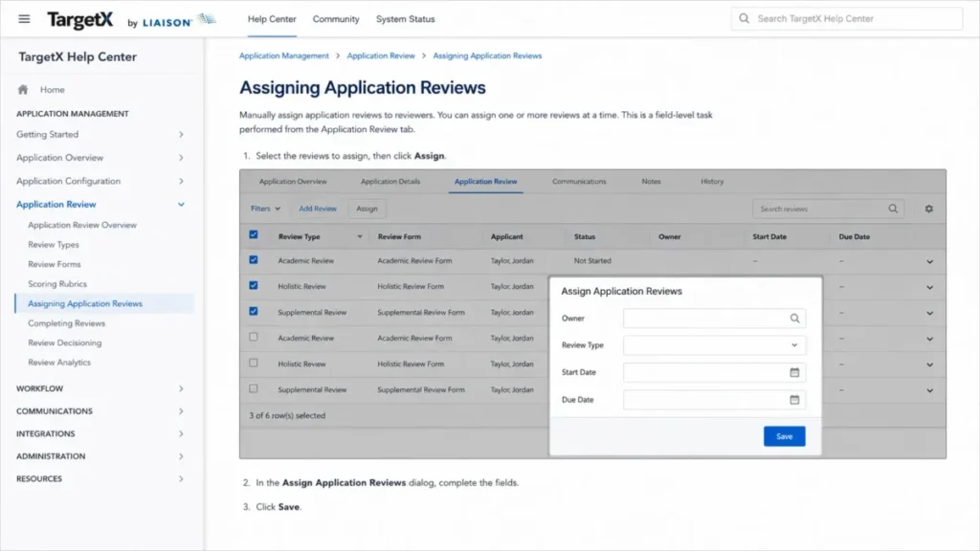Viewport: 980px width, 551px height.
Task: Open the hamburger navigation menu
Action: 24,19
